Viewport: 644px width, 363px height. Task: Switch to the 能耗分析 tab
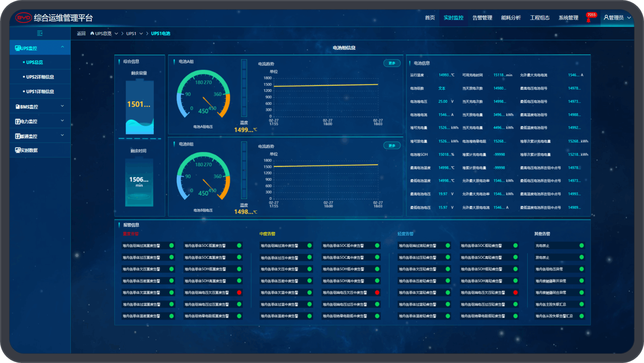coord(511,18)
